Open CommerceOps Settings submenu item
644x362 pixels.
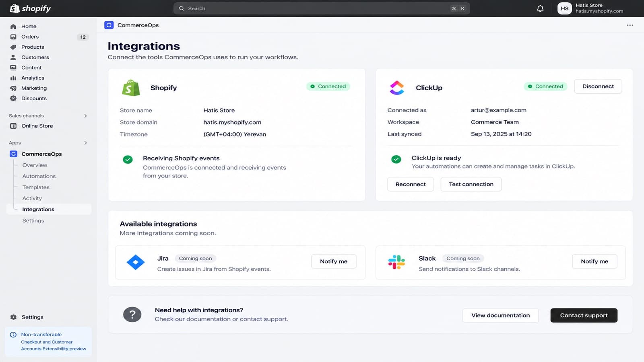(x=33, y=220)
